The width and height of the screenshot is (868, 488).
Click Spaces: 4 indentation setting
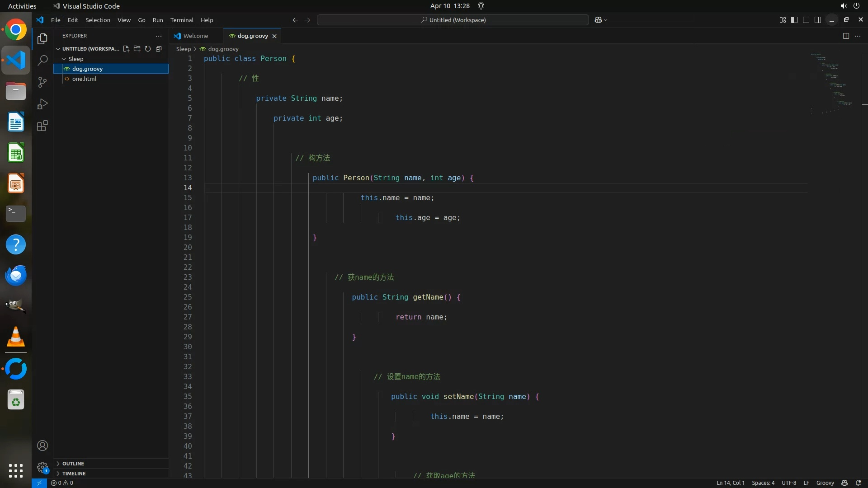click(x=763, y=483)
